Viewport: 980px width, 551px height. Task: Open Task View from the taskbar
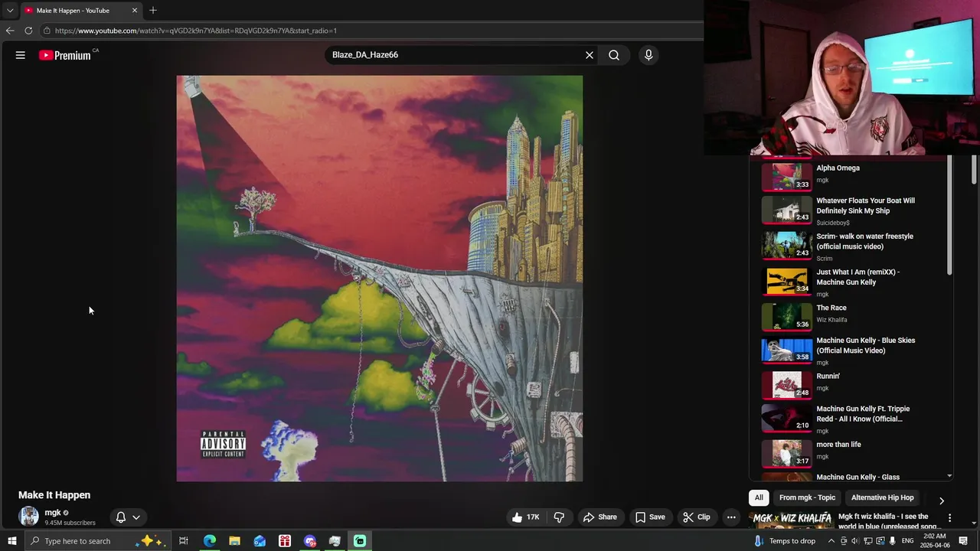pos(184,541)
